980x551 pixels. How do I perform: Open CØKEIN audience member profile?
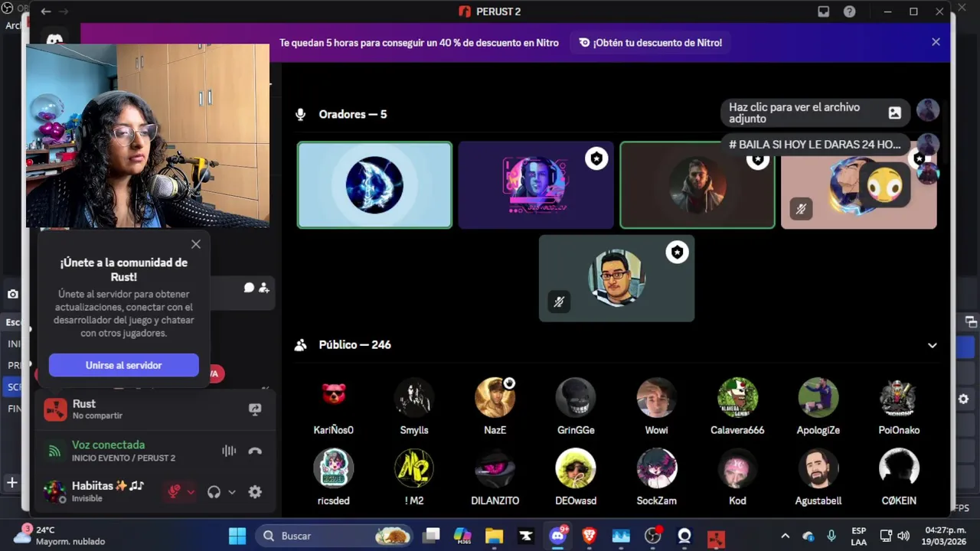899,478
